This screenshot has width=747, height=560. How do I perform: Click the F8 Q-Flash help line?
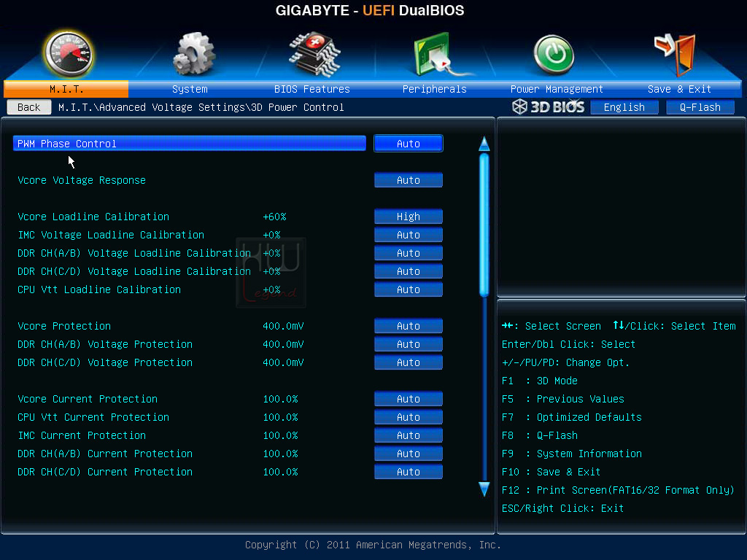pos(539,435)
